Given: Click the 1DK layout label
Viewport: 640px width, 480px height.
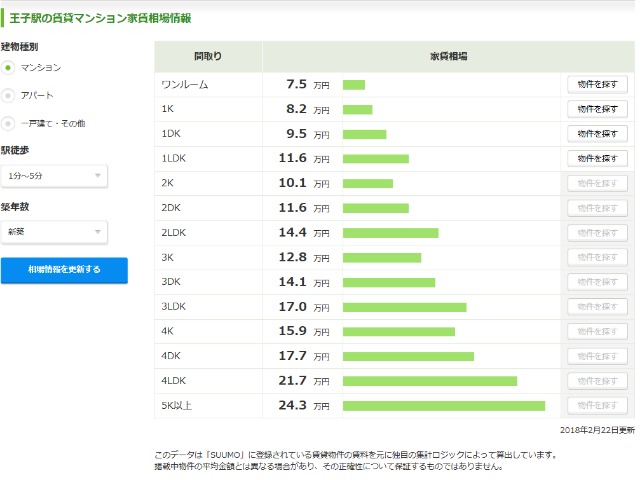Looking at the screenshot, I should [171, 134].
